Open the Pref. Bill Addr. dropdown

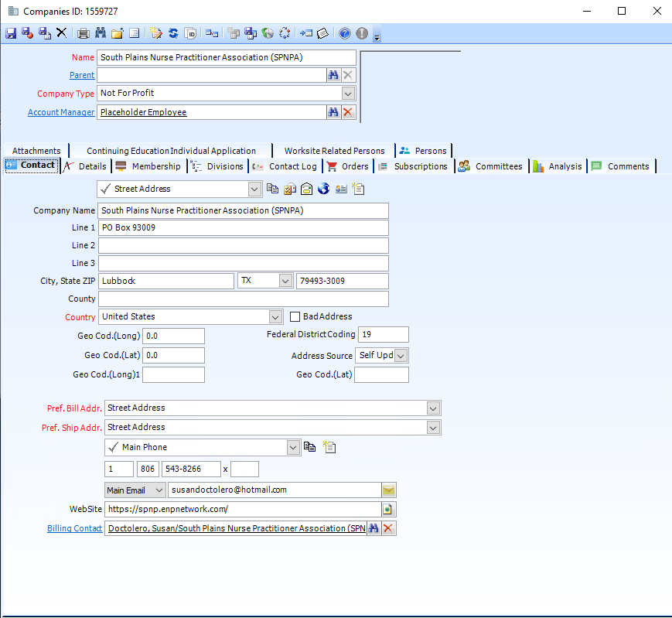[432, 408]
